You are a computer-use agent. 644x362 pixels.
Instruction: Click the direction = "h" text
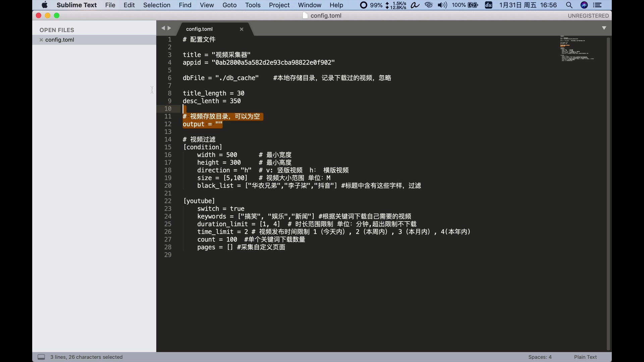point(224,171)
